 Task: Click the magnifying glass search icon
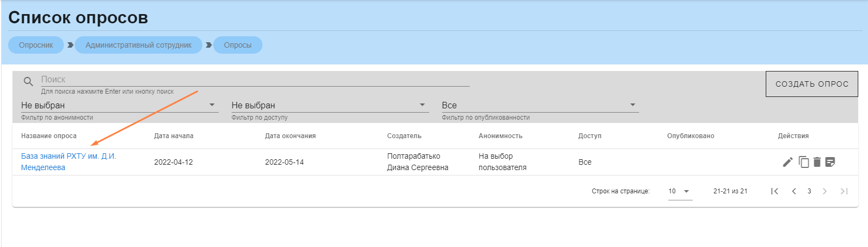pyautogui.click(x=28, y=82)
